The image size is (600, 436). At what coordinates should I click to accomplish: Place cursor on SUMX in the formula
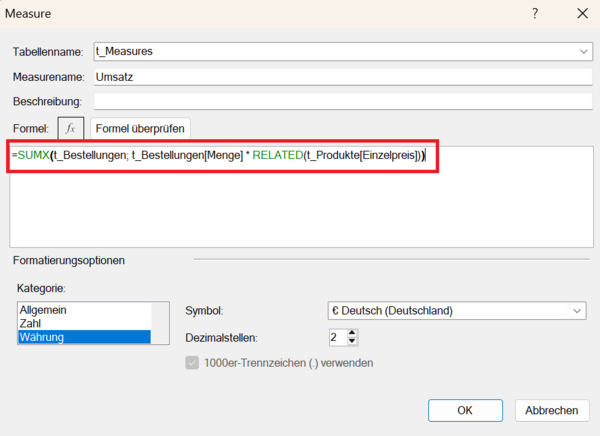(x=33, y=155)
